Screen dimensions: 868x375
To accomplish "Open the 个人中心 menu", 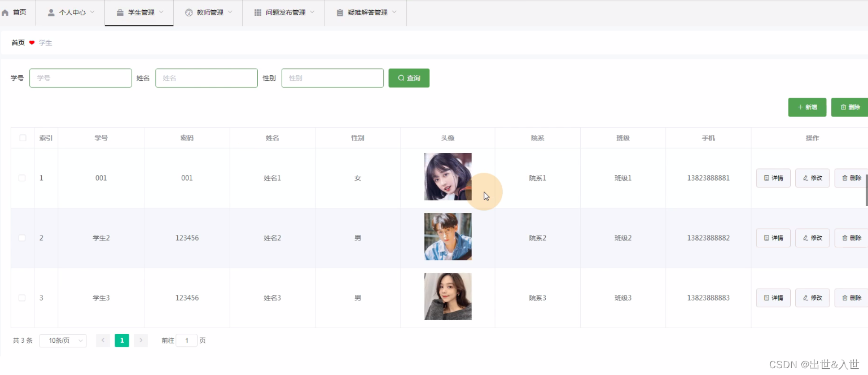I will 69,11.
